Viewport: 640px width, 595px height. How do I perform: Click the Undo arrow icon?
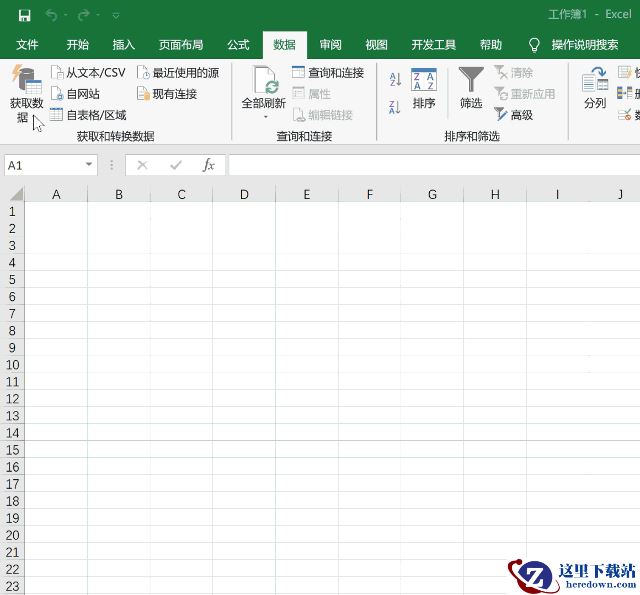(51, 15)
